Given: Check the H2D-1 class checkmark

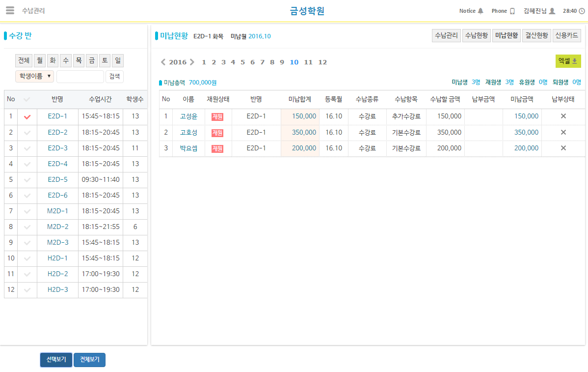Looking at the screenshot, I should coord(27,258).
